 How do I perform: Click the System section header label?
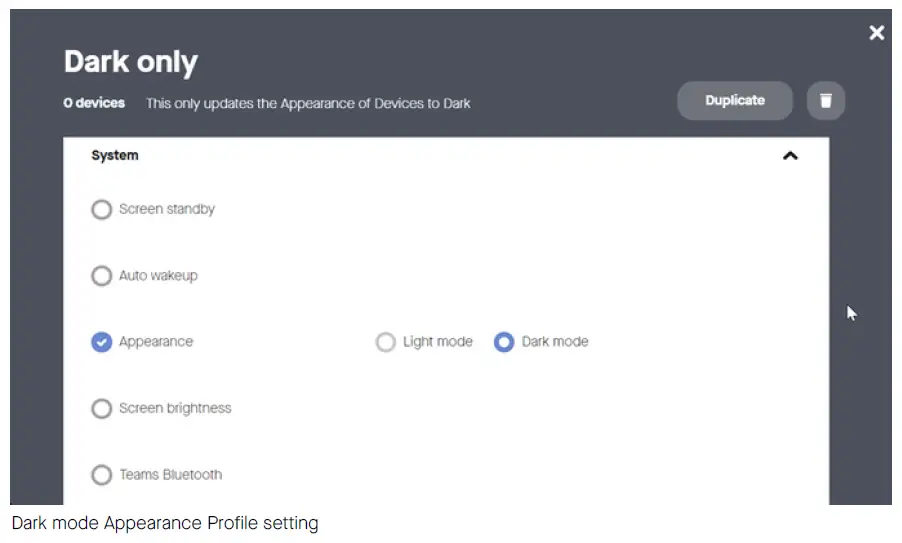click(x=115, y=156)
